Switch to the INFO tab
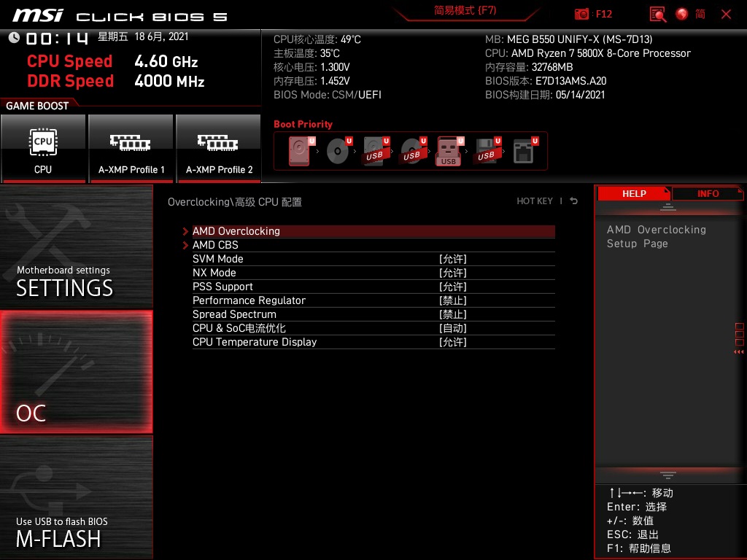747x560 pixels. [x=708, y=193]
